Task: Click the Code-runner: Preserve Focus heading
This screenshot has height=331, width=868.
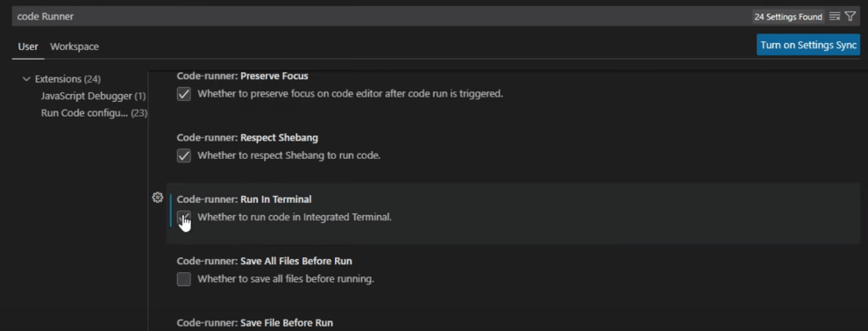Action: pos(243,76)
